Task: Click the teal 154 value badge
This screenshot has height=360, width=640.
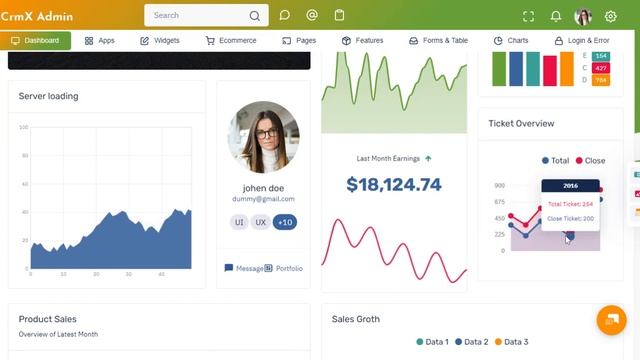Action: tap(601, 56)
